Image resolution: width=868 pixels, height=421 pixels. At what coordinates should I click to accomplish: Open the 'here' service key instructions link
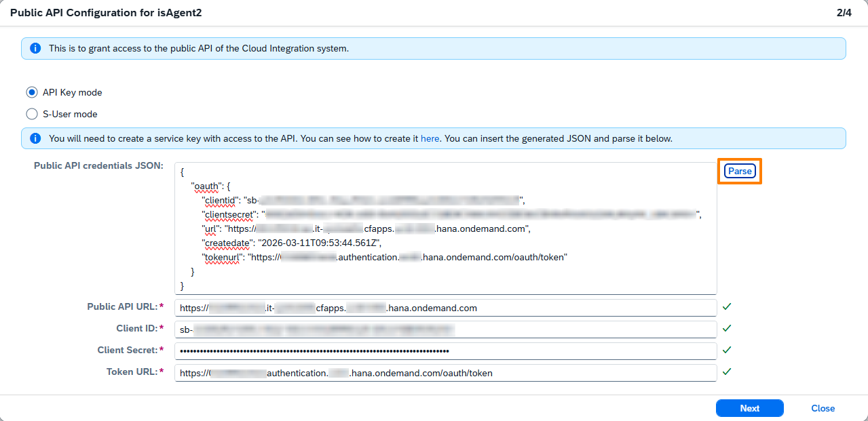click(x=430, y=138)
